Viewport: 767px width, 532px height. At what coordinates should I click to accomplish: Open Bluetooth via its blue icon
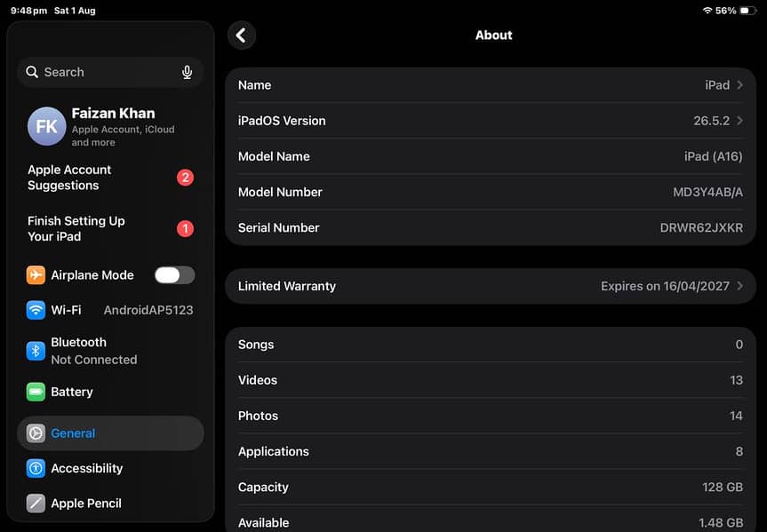(36, 351)
